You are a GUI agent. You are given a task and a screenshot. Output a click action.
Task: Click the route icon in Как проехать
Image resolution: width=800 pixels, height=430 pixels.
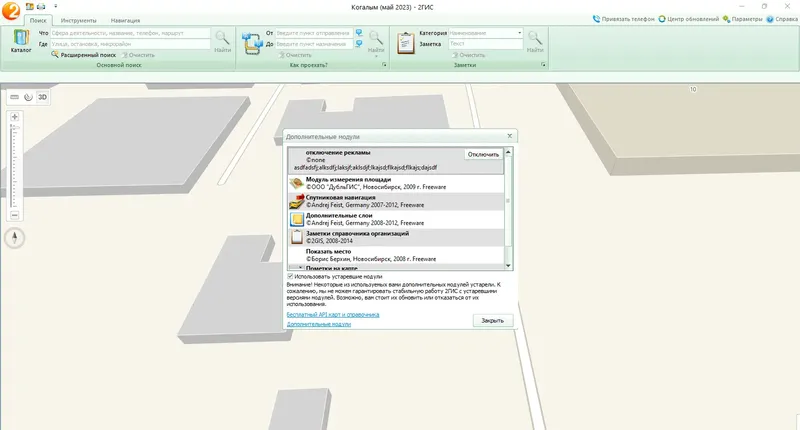point(252,43)
